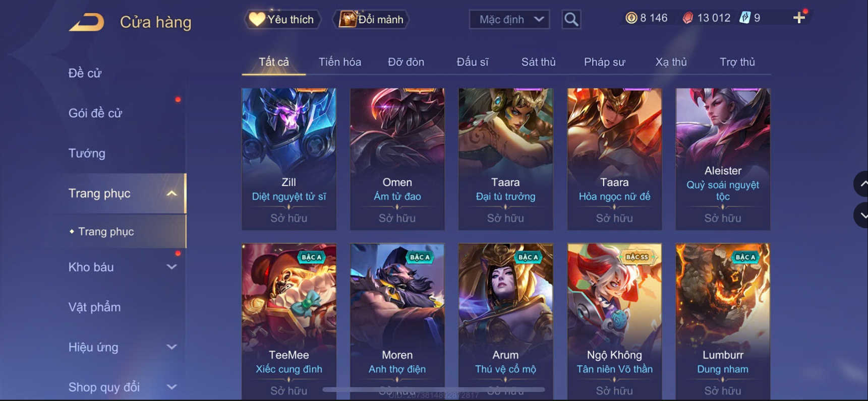
Task: Open Đổi mảnh fragment exchange
Action: pyautogui.click(x=371, y=19)
